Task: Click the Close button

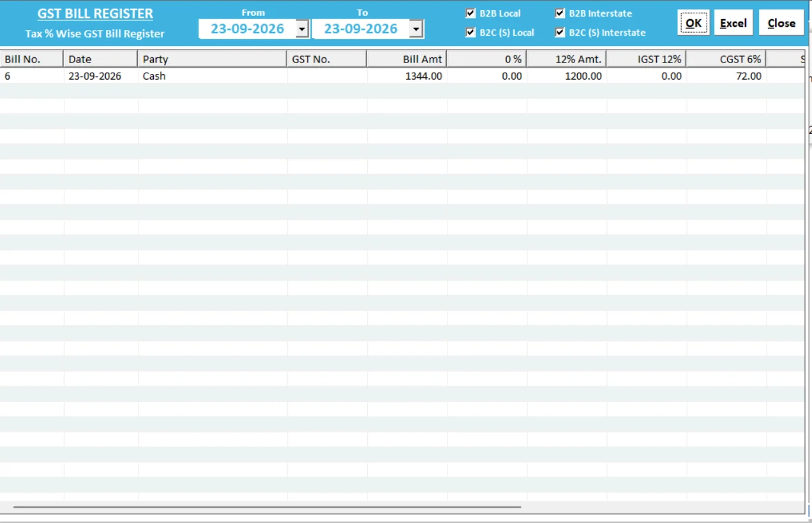Action: click(x=781, y=22)
